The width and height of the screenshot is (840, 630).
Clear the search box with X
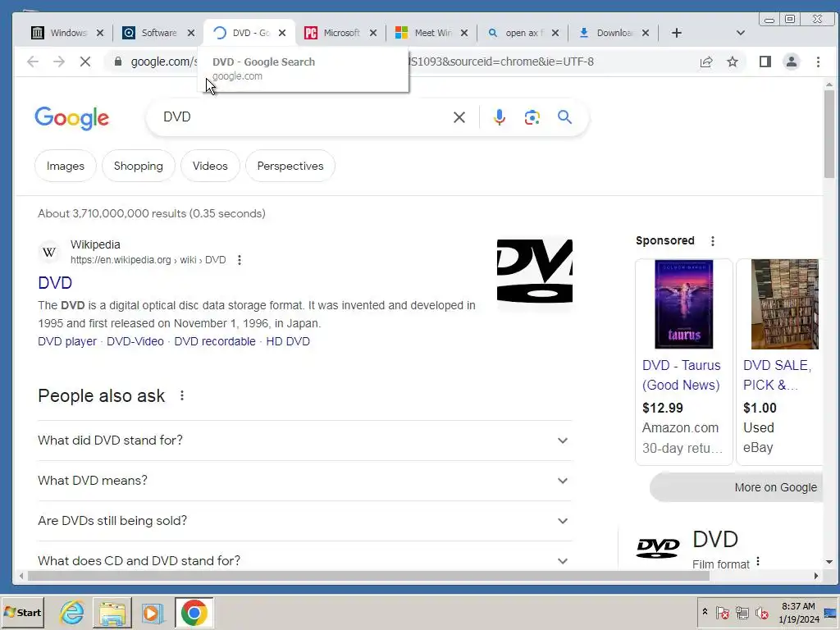click(459, 117)
